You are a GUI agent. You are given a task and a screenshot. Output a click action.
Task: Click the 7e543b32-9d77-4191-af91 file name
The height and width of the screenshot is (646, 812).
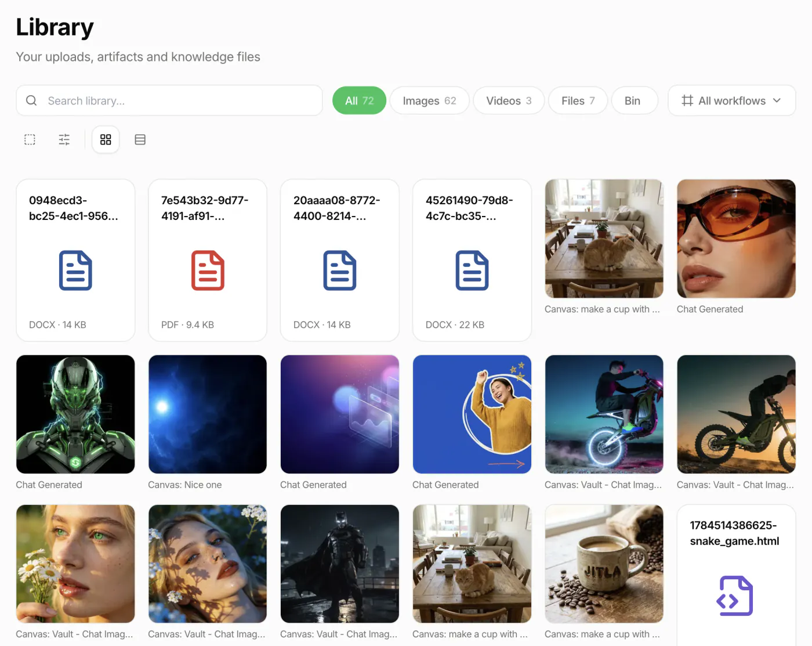point(205,208)
